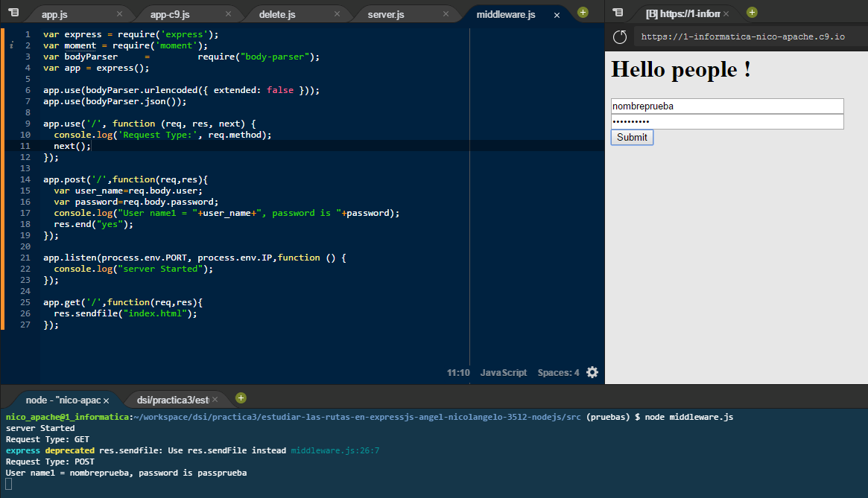
Task: Place the cursor on the next(); line
Action: [72, 146]
